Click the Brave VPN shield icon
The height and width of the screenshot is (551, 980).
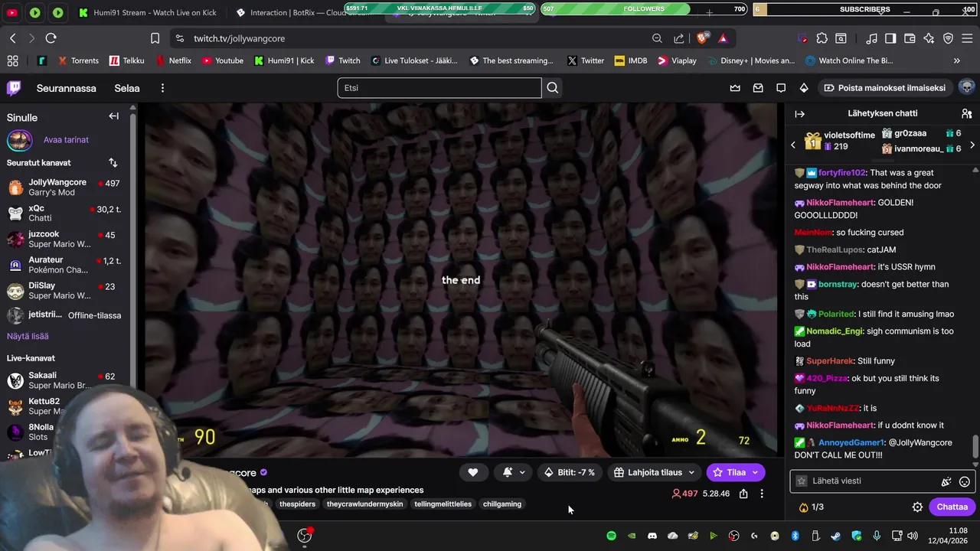pos(948,38)
